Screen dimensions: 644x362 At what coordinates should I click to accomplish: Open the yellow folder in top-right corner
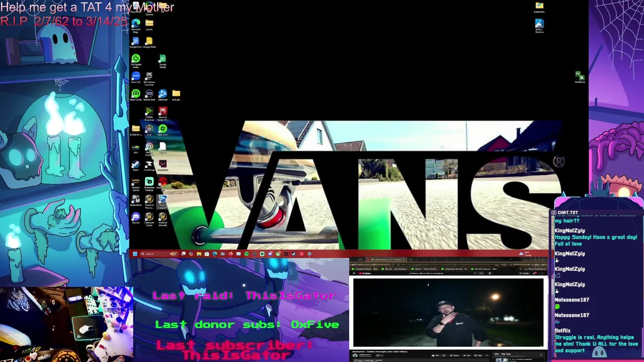(x=539, y=8)
